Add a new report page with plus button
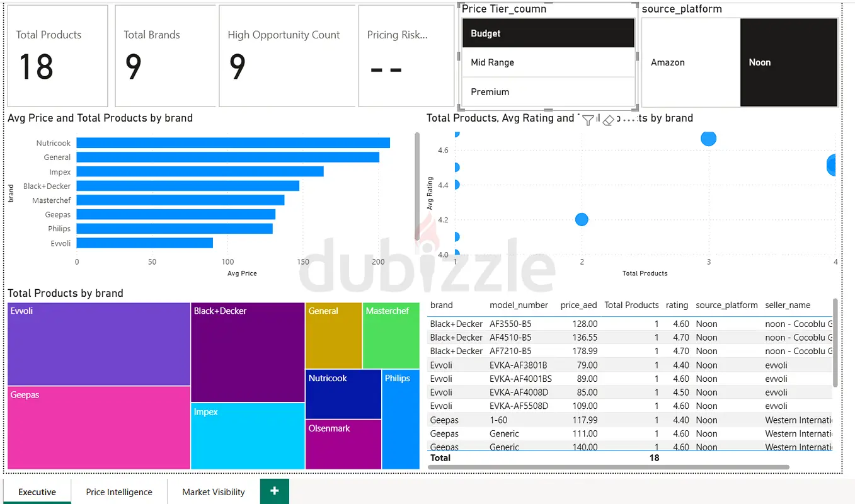 (x=274, y=491)
